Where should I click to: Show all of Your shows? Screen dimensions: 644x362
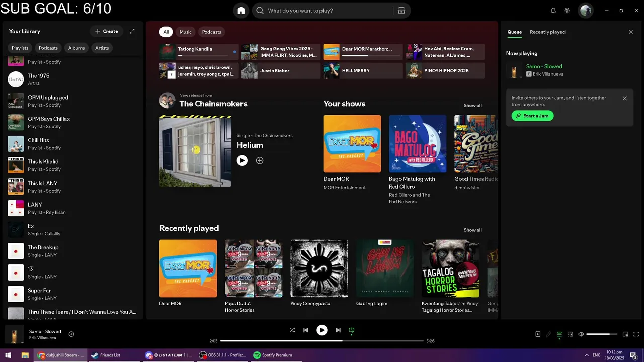[x=472, y=105]
